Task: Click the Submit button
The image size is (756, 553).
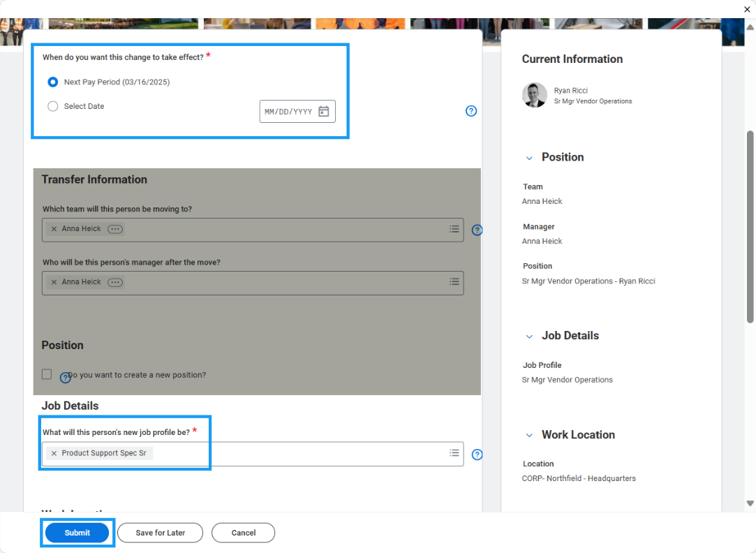Action: click(77, 532)
